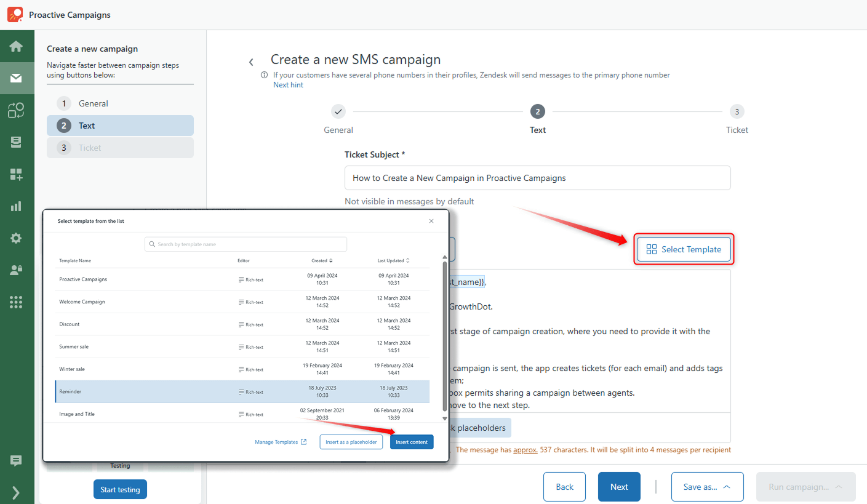
Task: Select the Discount template row
Action: coord(242,324)
